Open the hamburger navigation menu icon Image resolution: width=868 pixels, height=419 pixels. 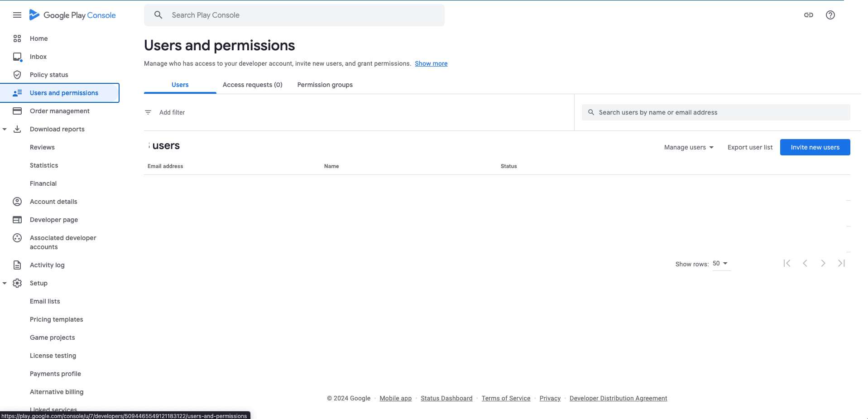pos(17,15)
